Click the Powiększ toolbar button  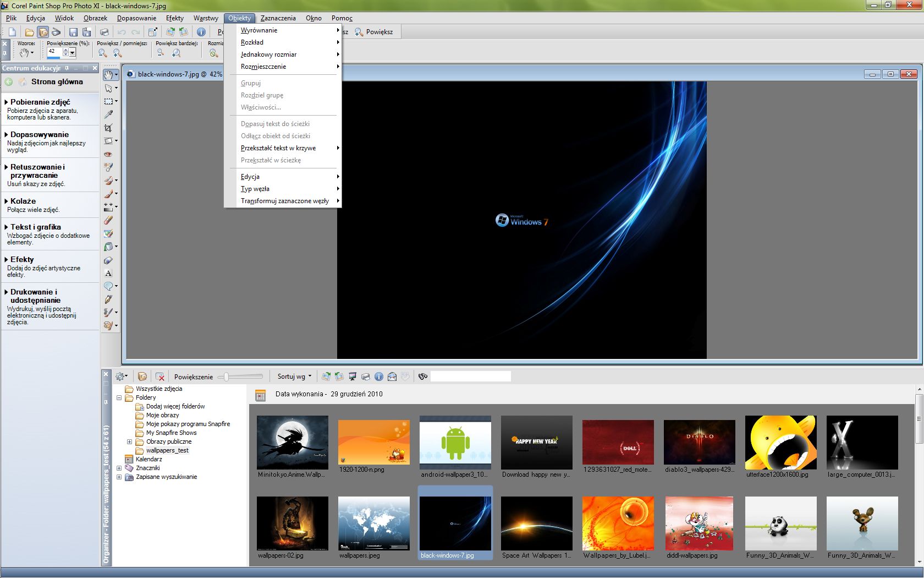pos(374,32)
